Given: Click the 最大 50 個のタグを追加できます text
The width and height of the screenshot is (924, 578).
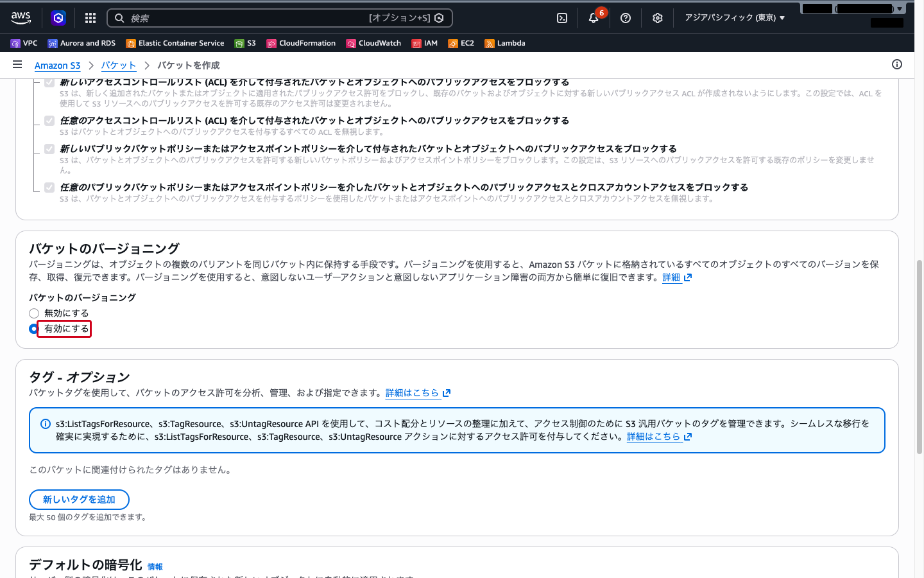Looking at the screenshot, I should click(89, 517).
